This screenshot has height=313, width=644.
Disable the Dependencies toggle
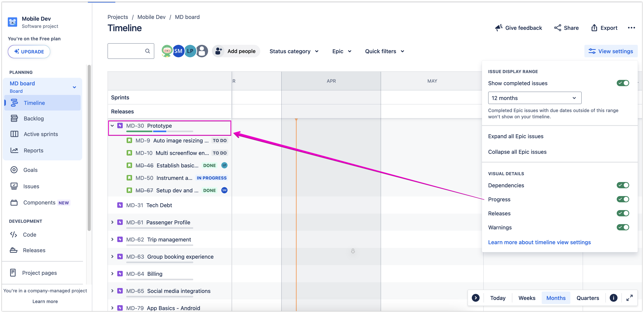[x=623, y=185]
